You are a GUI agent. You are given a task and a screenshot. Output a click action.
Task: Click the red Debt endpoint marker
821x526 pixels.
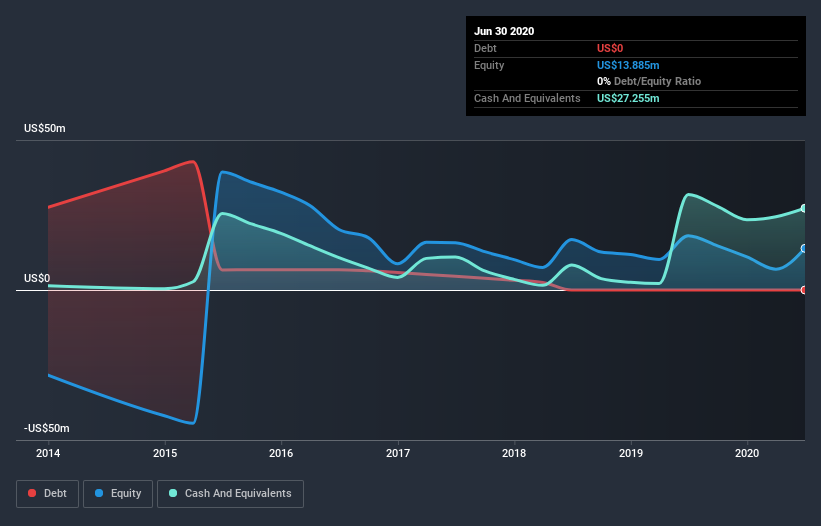(x=803, y=290)
